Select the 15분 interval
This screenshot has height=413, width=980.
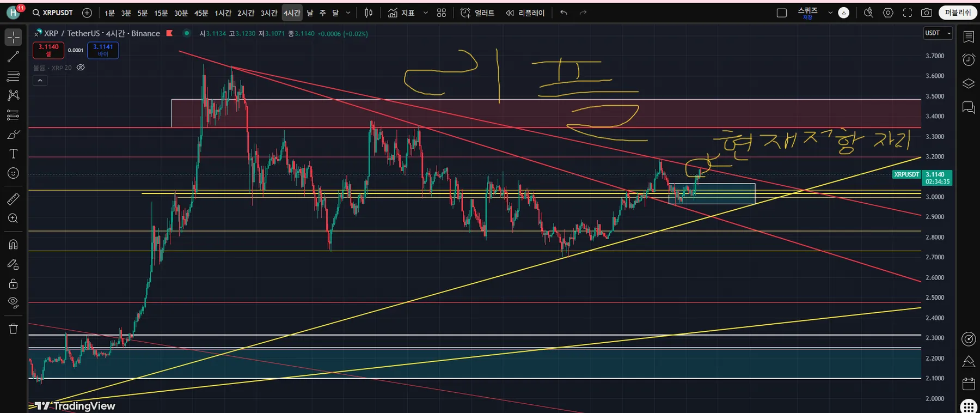coord(161,13)
